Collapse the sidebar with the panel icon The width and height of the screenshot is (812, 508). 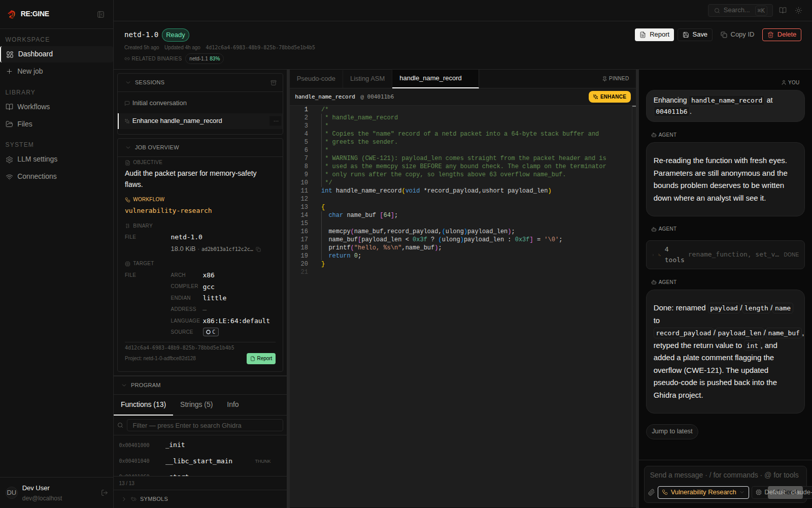100,14
